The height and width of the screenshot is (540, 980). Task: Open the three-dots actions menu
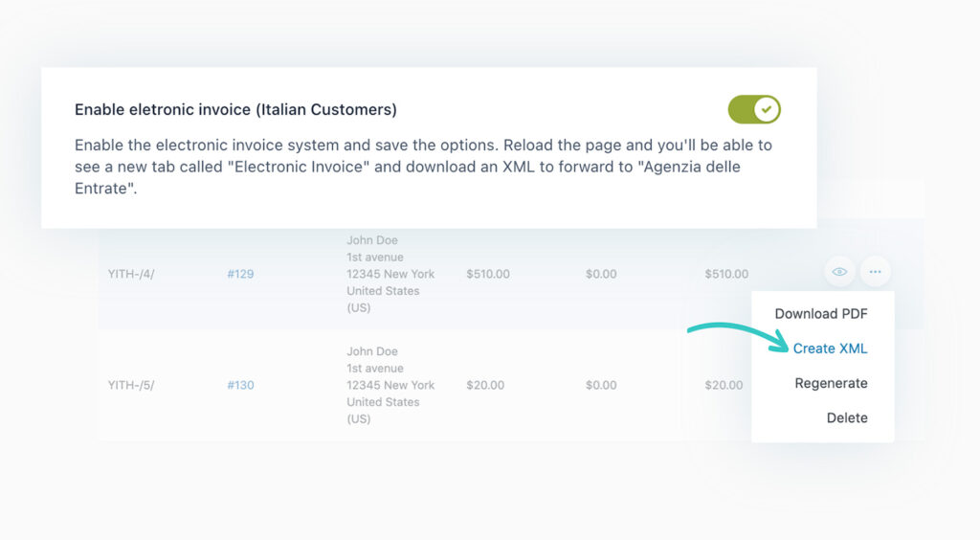tap(875, 272)
